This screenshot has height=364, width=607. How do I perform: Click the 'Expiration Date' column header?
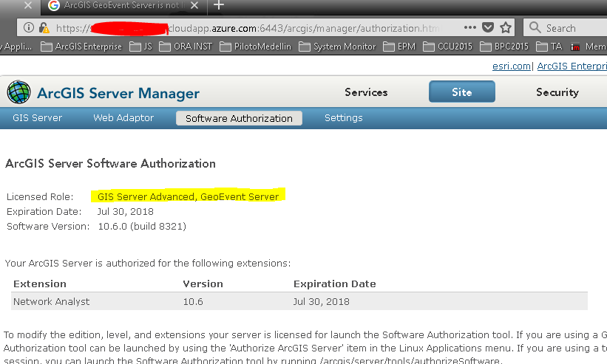(334, 284)
